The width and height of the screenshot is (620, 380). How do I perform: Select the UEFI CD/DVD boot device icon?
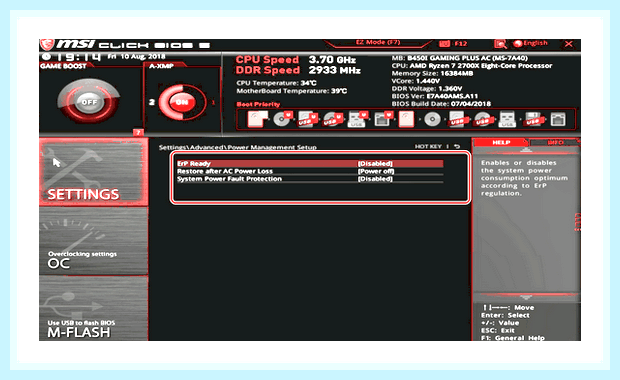283,119
